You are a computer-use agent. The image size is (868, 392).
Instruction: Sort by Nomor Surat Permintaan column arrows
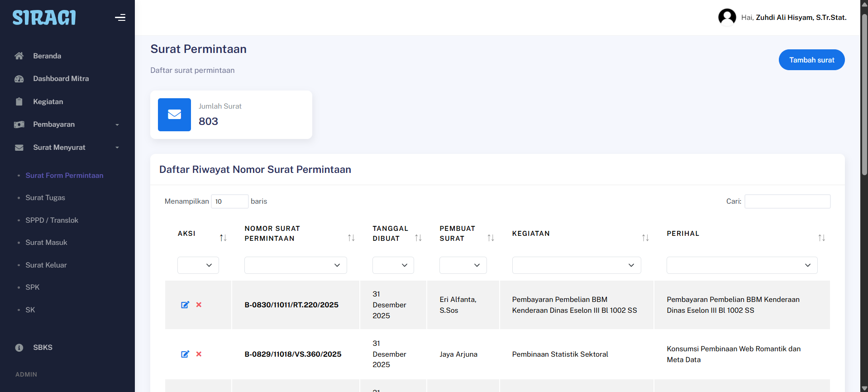coord(351,238)
